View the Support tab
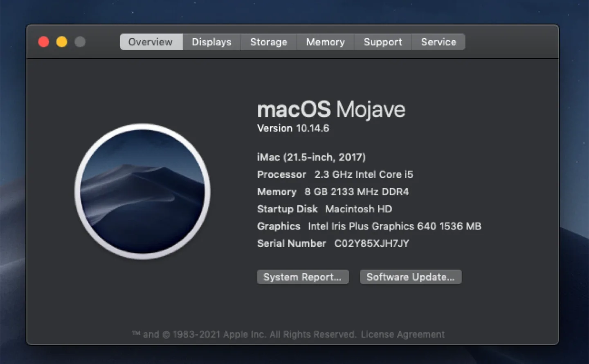 382,42
